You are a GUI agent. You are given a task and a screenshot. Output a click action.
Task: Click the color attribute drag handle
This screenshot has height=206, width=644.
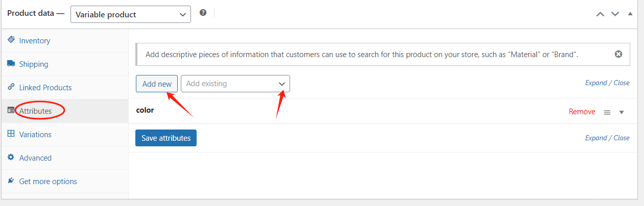pyautogui.click(x=607, y=112)
